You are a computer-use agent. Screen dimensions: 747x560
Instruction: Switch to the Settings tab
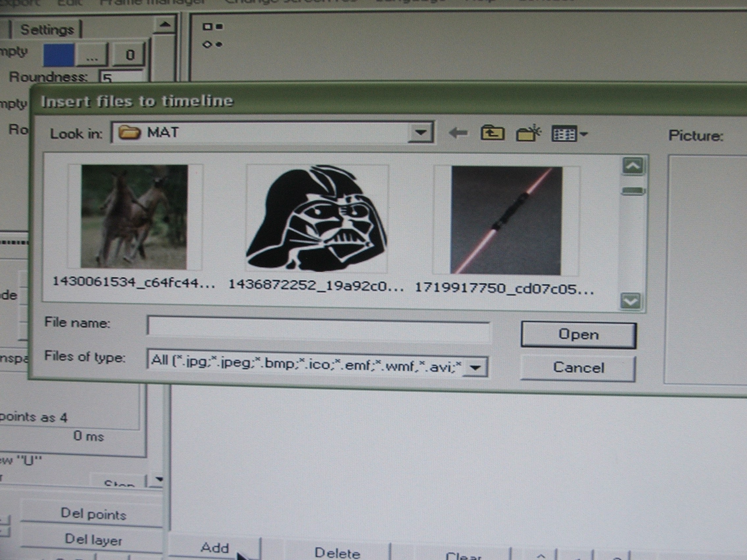[x=47, y=30]
